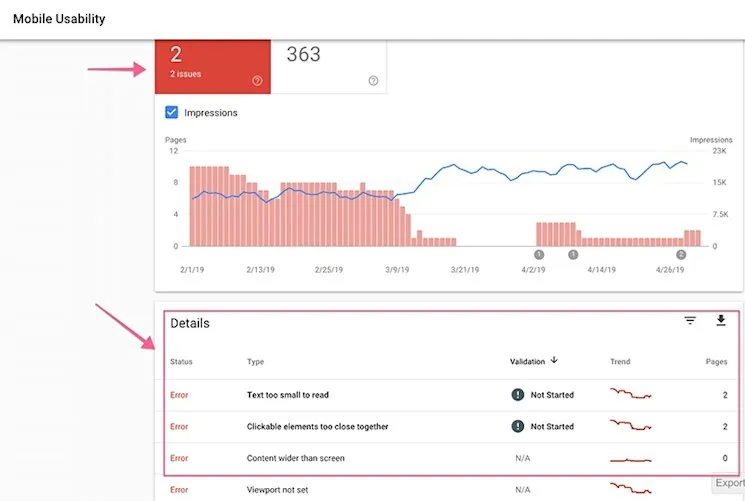Click Error status of Viewport not set row

coord(179,490)
